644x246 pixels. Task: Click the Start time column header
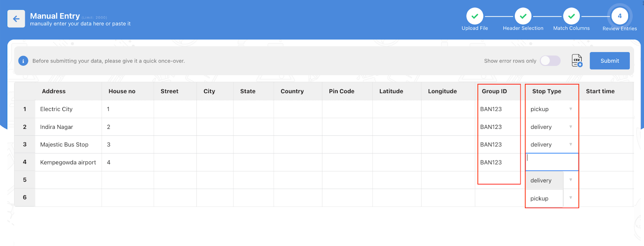click(x=600, y=91)
